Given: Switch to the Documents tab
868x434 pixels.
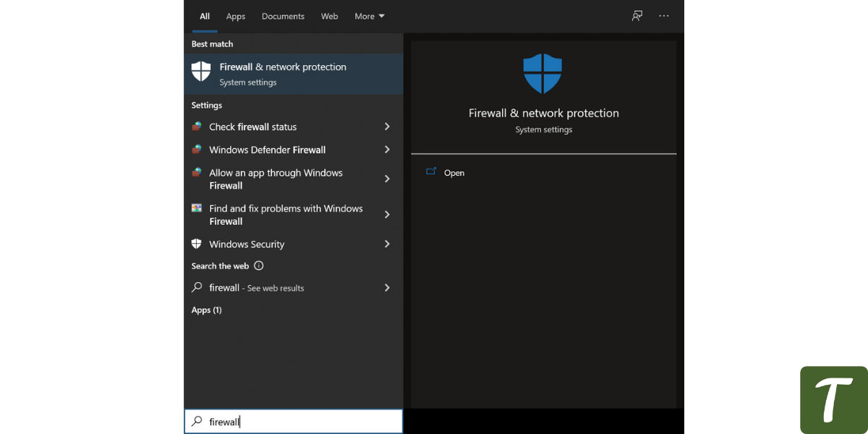Looking at the screenshot, I should 283,16.
